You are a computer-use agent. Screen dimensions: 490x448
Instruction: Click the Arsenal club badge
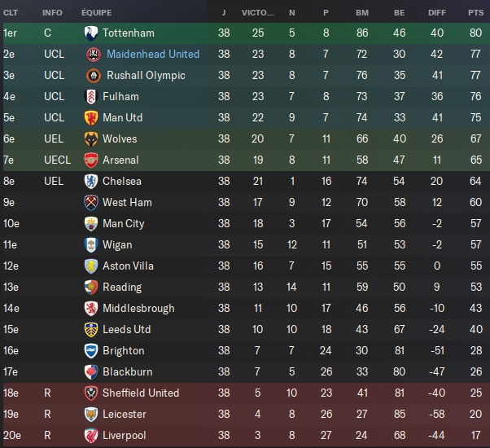coord(92,160)
